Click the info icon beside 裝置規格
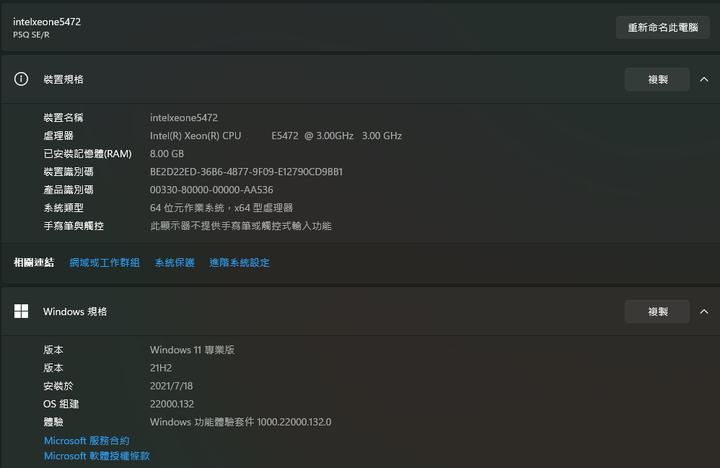Screen dimensions: 720x468 click(x=21, y=79)
